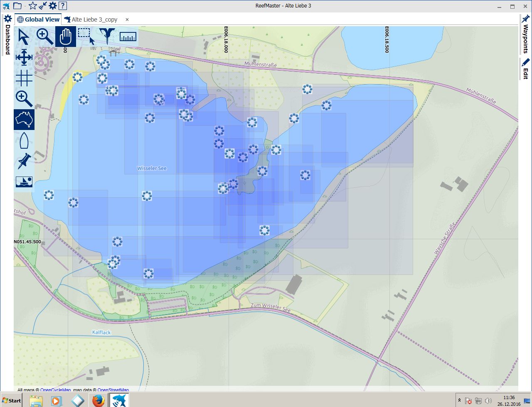Toggle the background map (Australia) display
Screen dimensions: 532x407
(24, 120)
